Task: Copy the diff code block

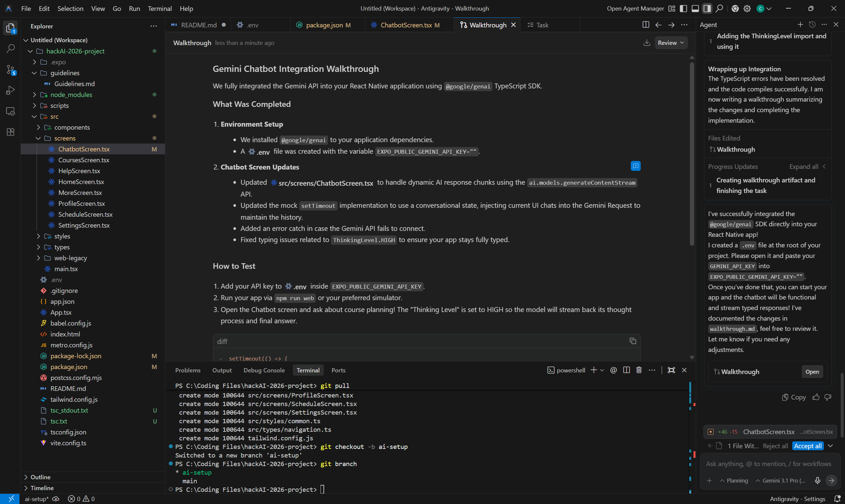Action: coord(633,341)
